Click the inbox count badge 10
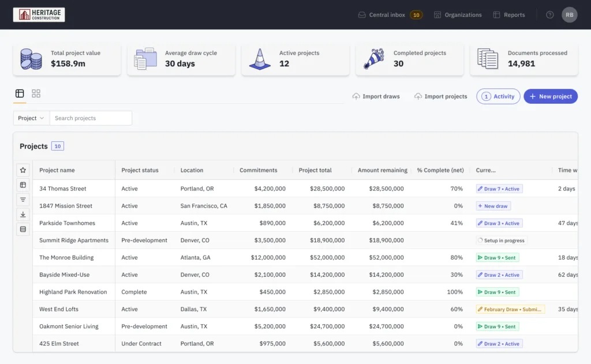This screenshot has width=591, height=364. [416, 14]
